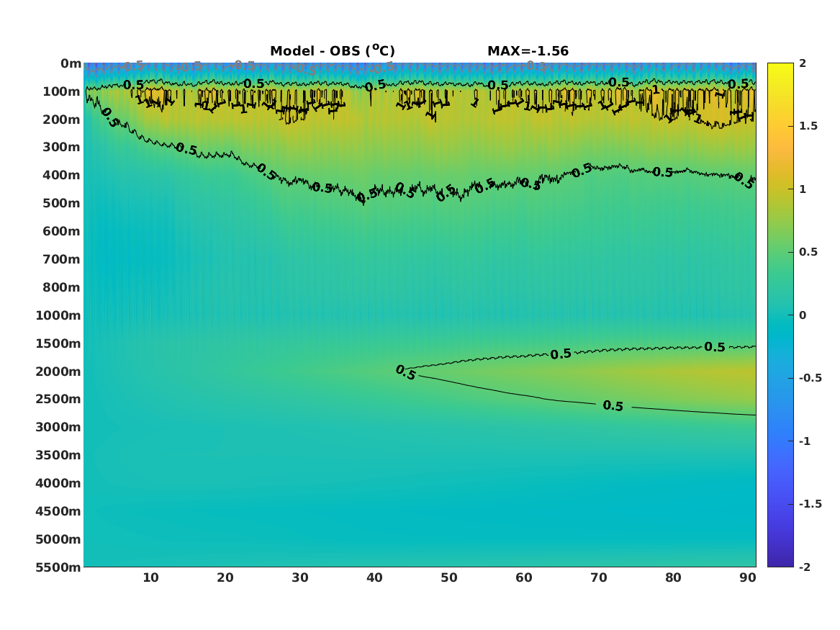This screenshot has width=840, height=630.
Task: Click the colorbar tick label '0'
Action: tap(803, 315)
